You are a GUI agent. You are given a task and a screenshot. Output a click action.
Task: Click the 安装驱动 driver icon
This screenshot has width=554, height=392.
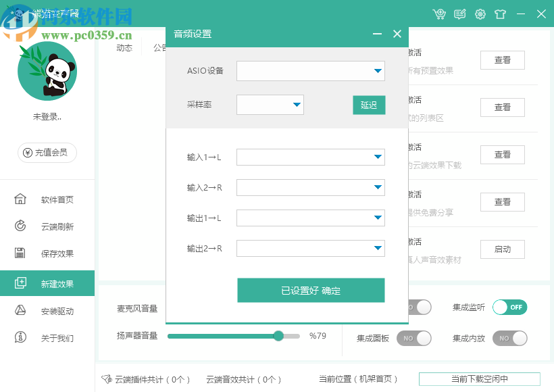pos(20,311)
